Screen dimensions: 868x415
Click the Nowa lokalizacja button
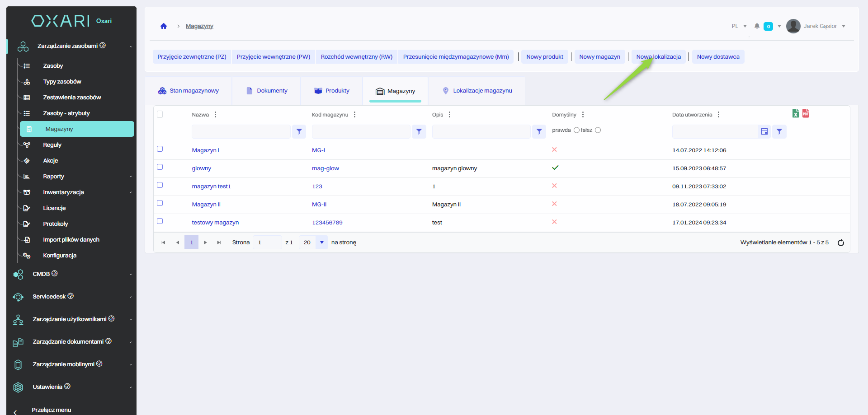(x=658, y=57)
